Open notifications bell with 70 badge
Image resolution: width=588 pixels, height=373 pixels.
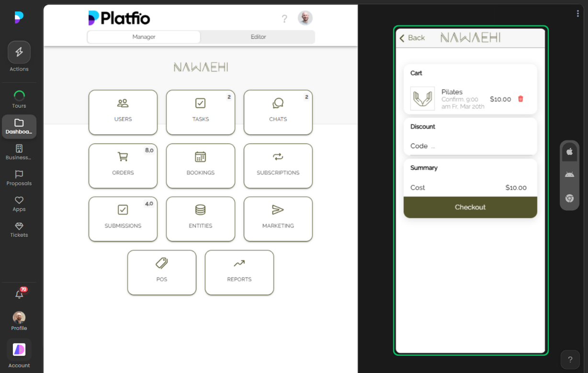(19, 295)
